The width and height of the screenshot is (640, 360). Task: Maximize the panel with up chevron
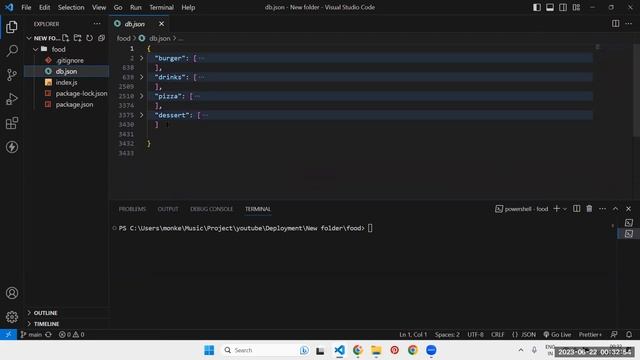pos(615,209)
